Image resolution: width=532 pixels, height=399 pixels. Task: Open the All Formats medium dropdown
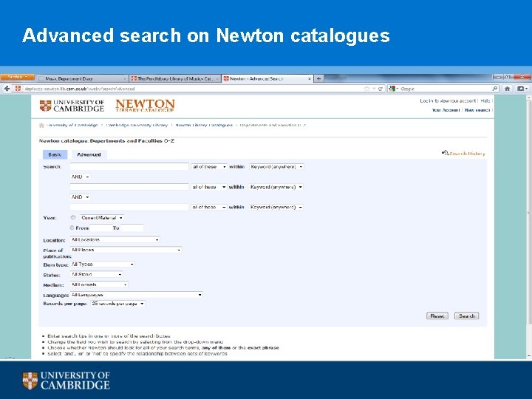click(x=99, y=284)
